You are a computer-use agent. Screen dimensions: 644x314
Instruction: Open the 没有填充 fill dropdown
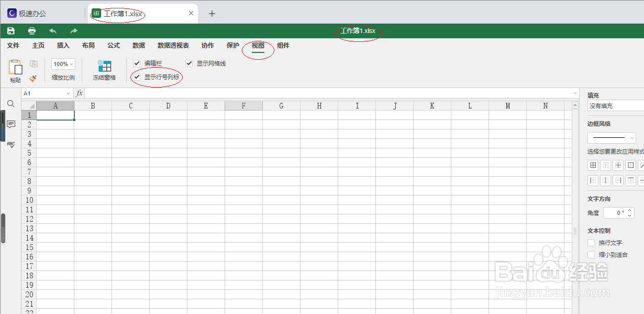click(x=616, y=106)
